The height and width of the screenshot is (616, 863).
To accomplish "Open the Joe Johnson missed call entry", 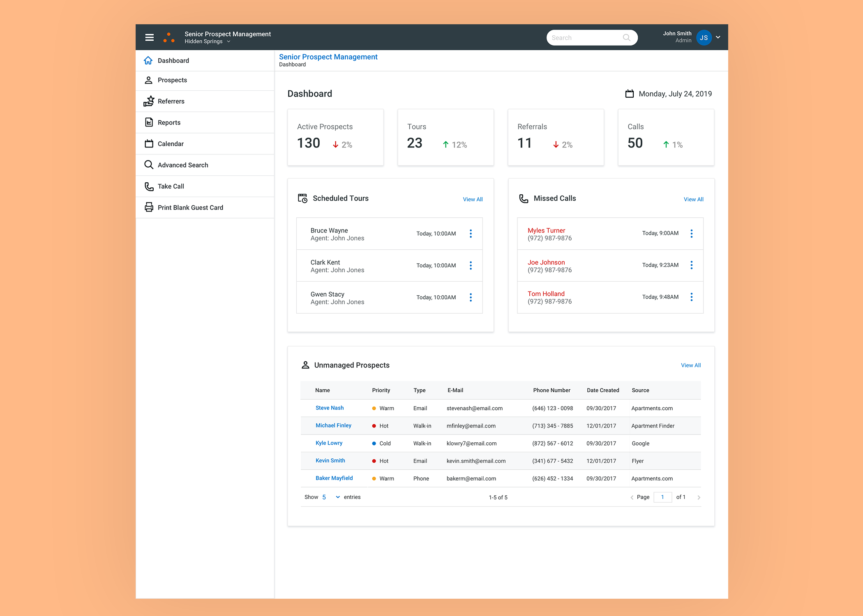I will pyautogui.click(x=546, y=262).
